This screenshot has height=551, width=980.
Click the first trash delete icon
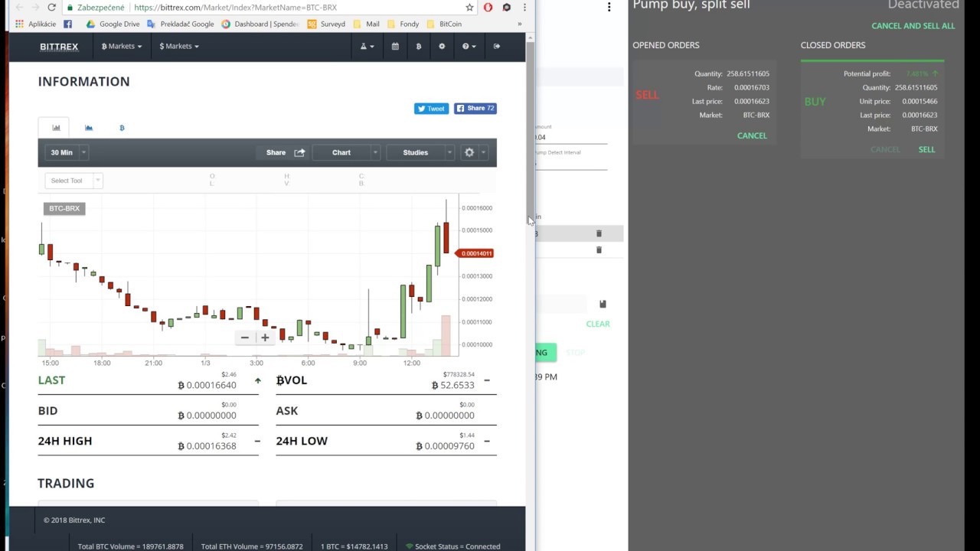point(599,233)
